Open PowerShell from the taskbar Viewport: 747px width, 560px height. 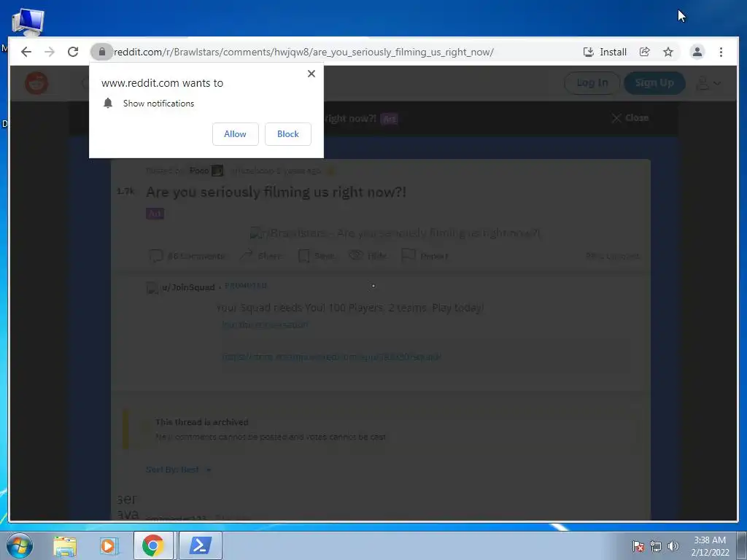point(200,545)
